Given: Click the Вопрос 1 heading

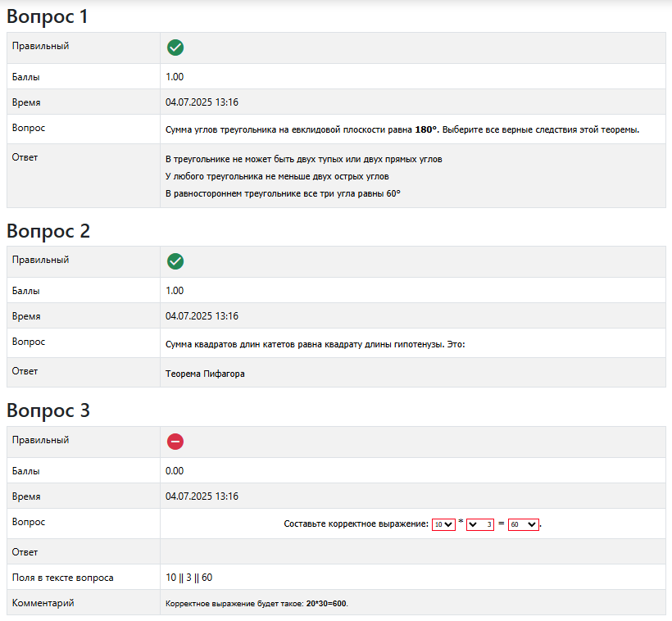Looking at the screenshot, I should pyautogui.click(x=47, y=16).
